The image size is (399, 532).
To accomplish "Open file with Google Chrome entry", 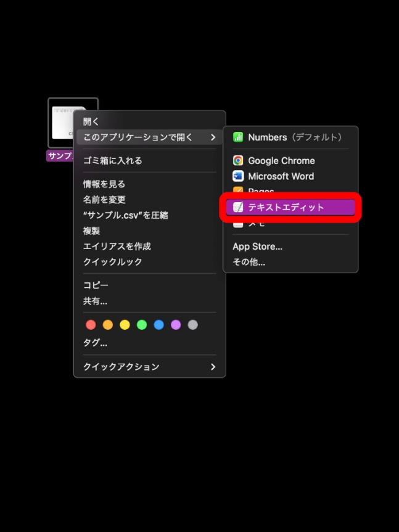I will [290, 160].
